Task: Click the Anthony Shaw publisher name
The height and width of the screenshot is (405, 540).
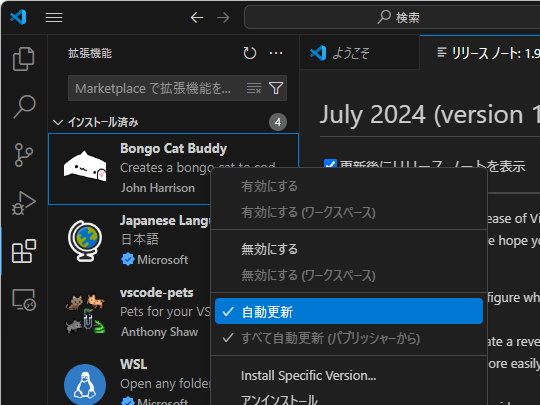Action: tap(159, 332)
